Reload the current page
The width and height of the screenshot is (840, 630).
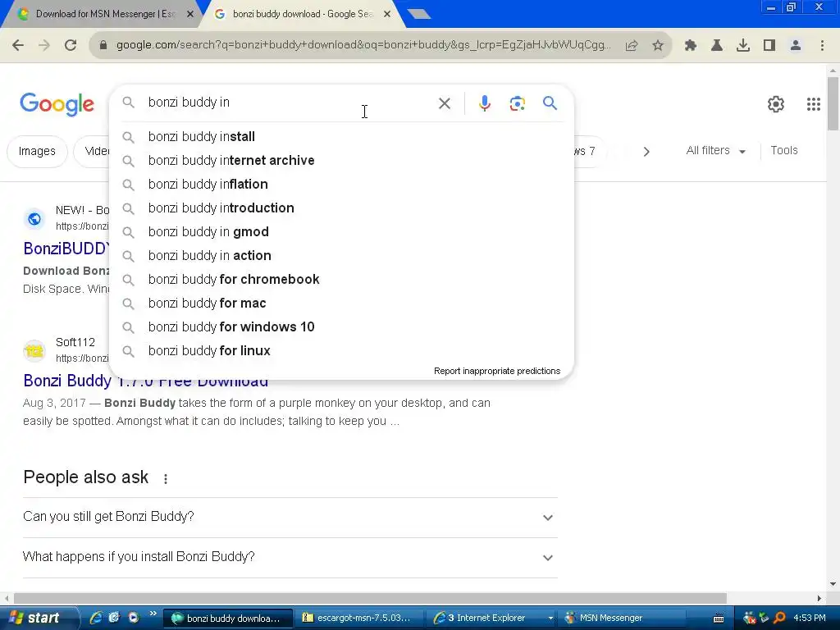tap(71, 46)
